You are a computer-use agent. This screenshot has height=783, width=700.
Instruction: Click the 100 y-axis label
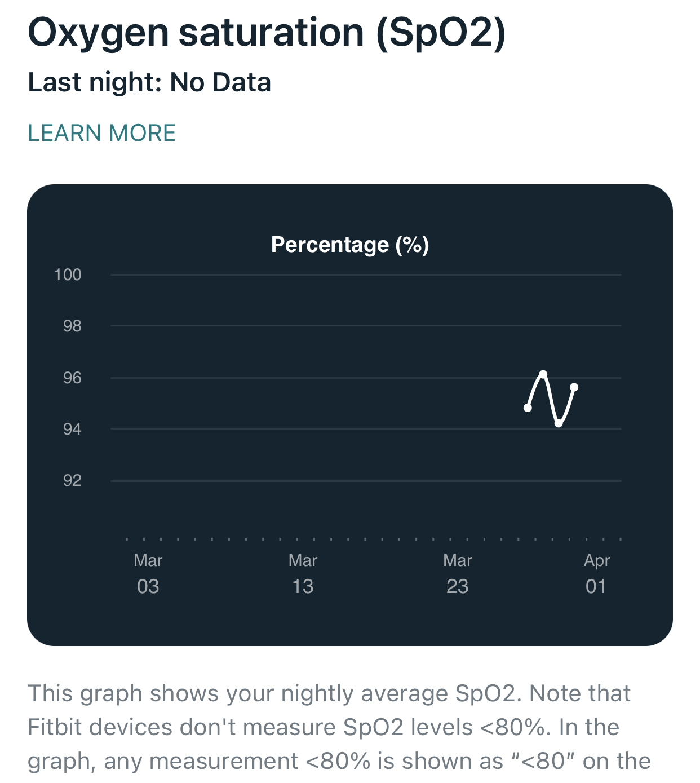68,275
